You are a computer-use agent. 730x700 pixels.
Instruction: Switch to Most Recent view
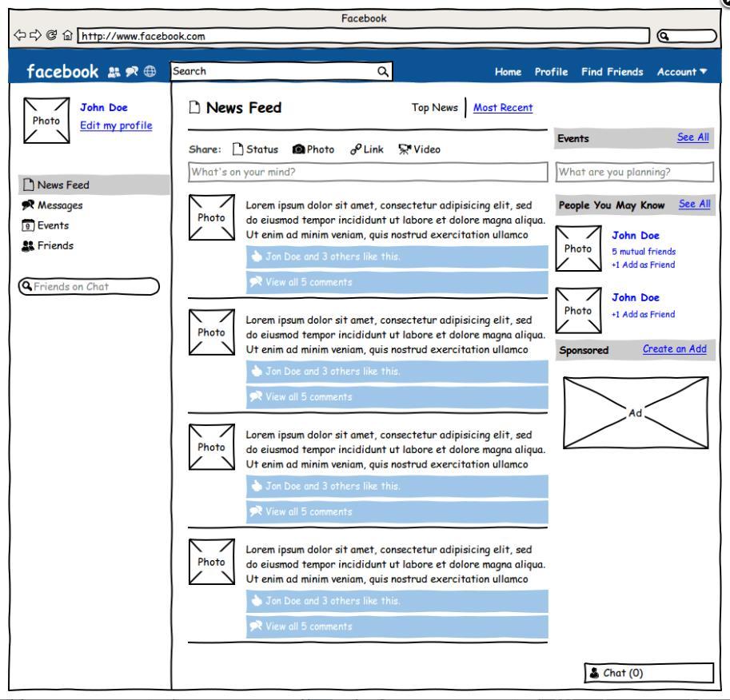[503, 108]
